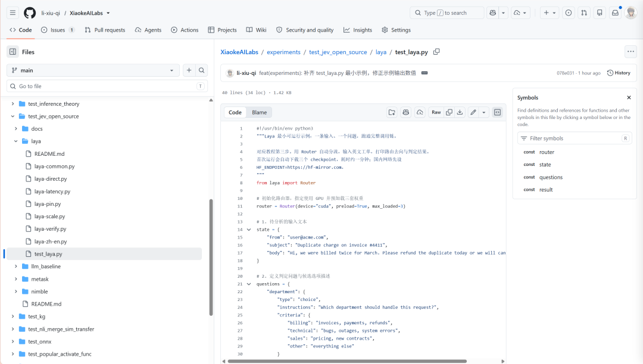
Task: Click the Filter symbols field
Action: [574, 139]
